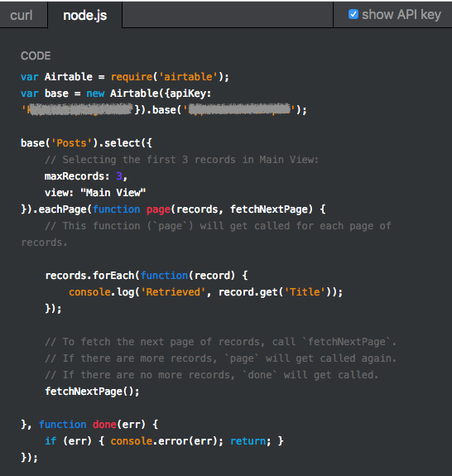
Task: Click the blurred base ID string
Action: tap(239, 109)
